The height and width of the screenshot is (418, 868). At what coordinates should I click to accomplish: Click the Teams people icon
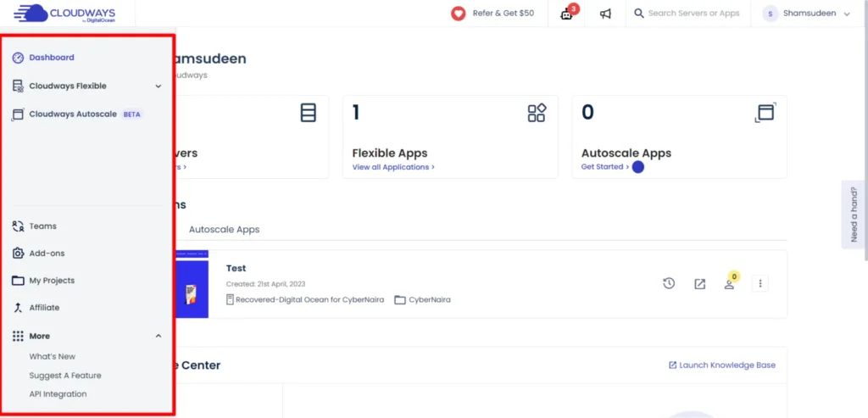click(19, 226)
